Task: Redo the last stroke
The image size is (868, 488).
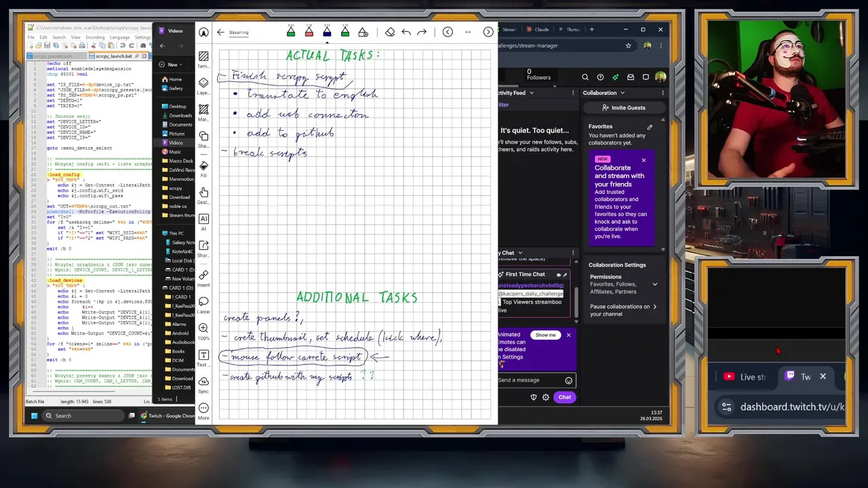Action: pyautogui.click(x=422, y=32)
